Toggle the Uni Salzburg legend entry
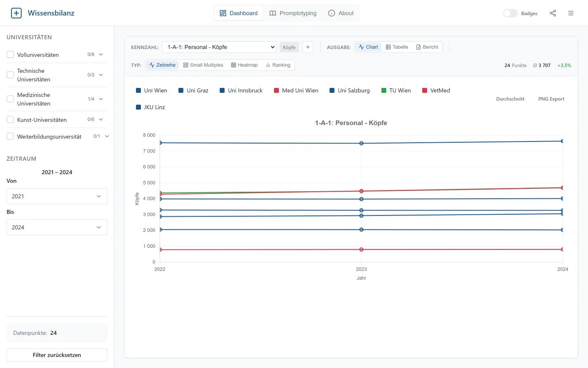Viewport: 588px width, 368px height. (350, 90)
